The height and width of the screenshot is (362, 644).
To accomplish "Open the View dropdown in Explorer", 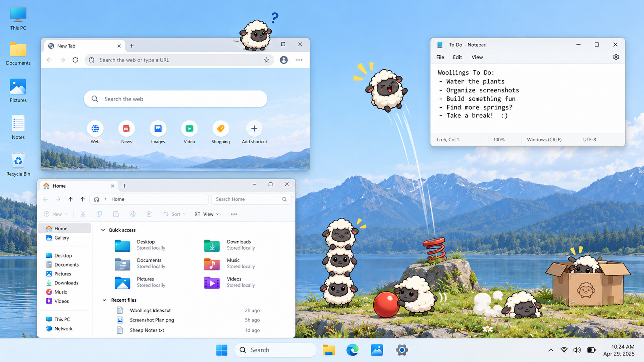I will click(x=207, y=214).
